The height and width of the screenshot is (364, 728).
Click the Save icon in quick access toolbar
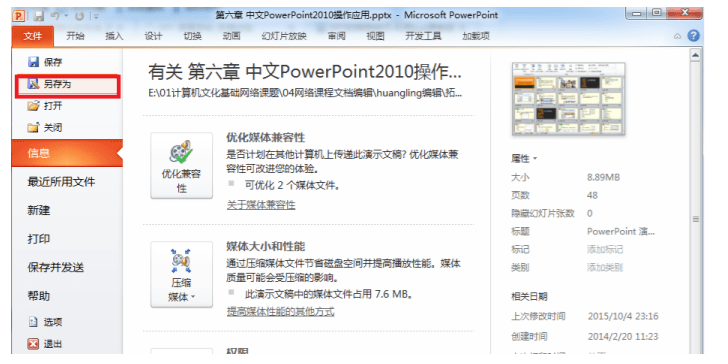click(x=39, y=16)
